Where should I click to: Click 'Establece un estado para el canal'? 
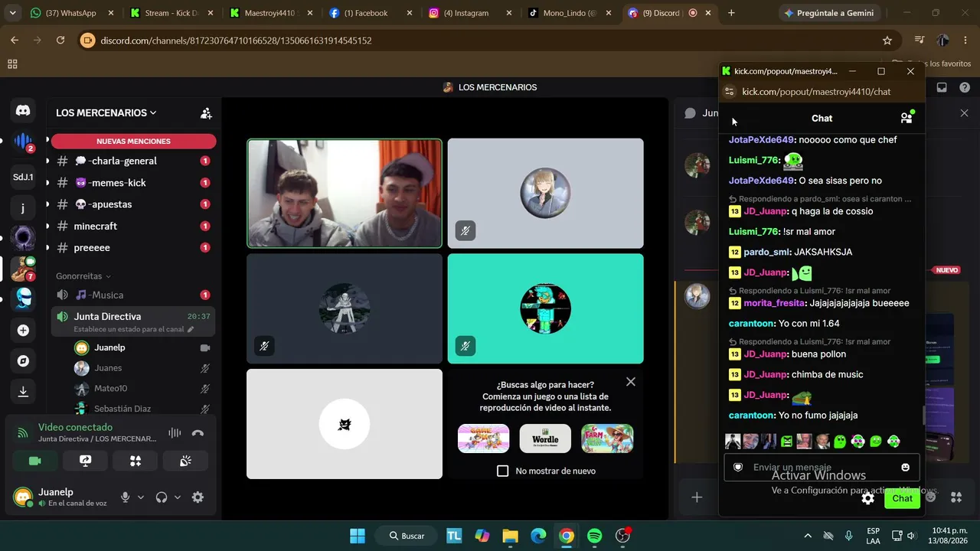coord(133,329)
